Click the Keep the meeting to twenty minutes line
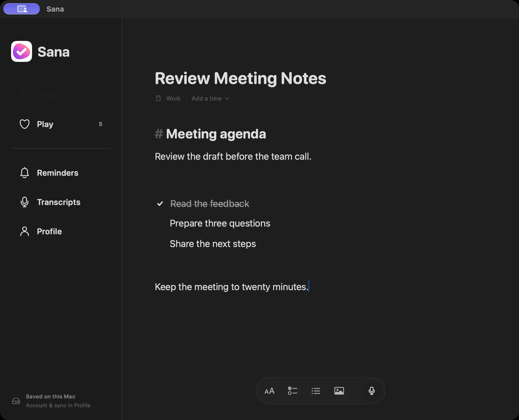Viewport: 519px width, 420px height. tap(232, 287)
